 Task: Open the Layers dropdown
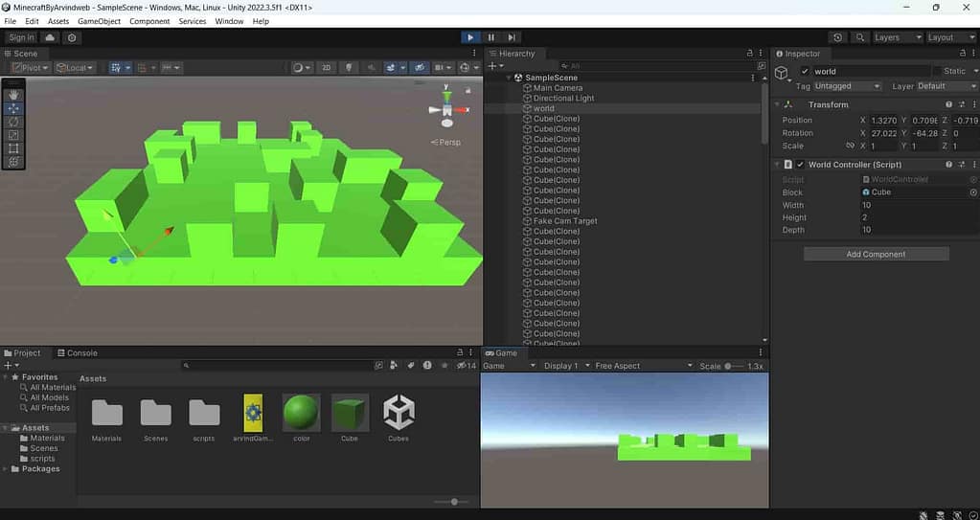point(895,37)
